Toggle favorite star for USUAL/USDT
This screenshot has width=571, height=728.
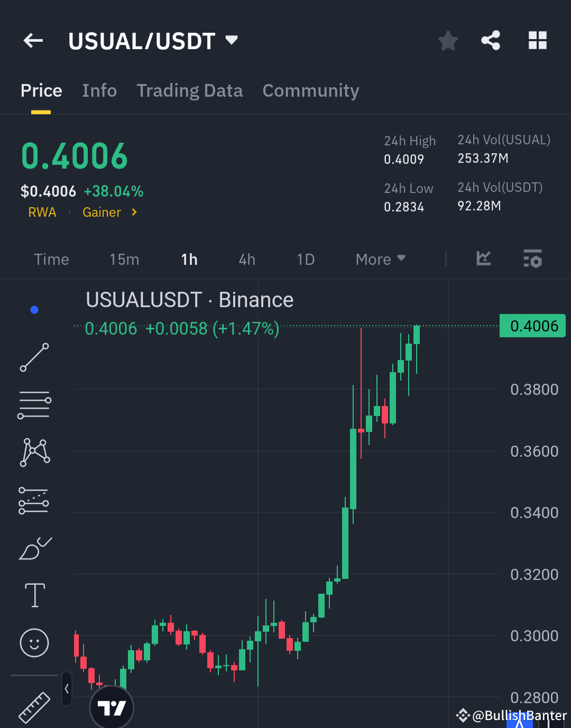(x=448, y=40)
